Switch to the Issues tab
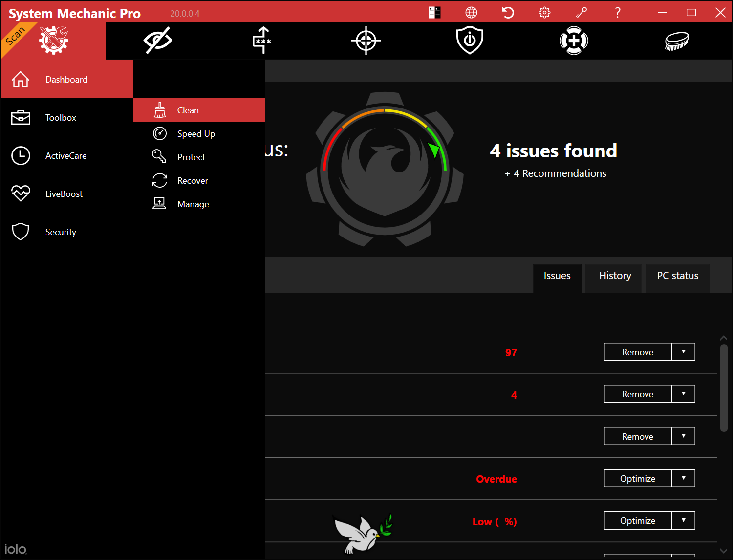 tap(557, 278)
